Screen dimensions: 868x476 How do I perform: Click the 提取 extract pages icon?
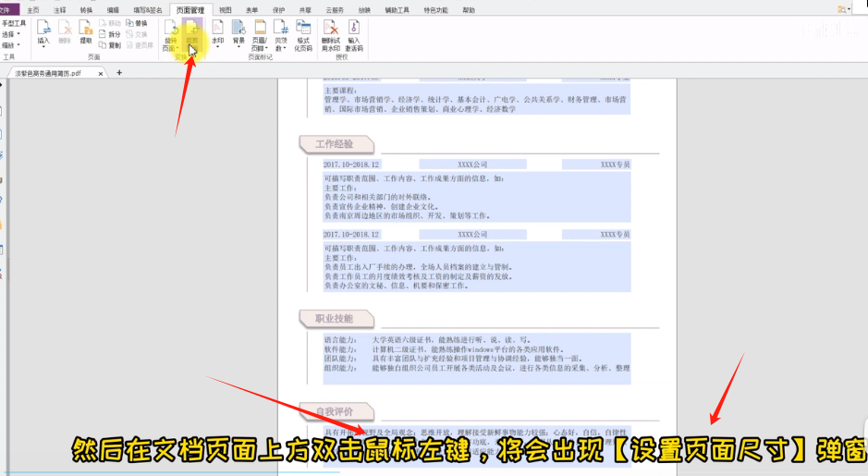[x=86, y=31]
